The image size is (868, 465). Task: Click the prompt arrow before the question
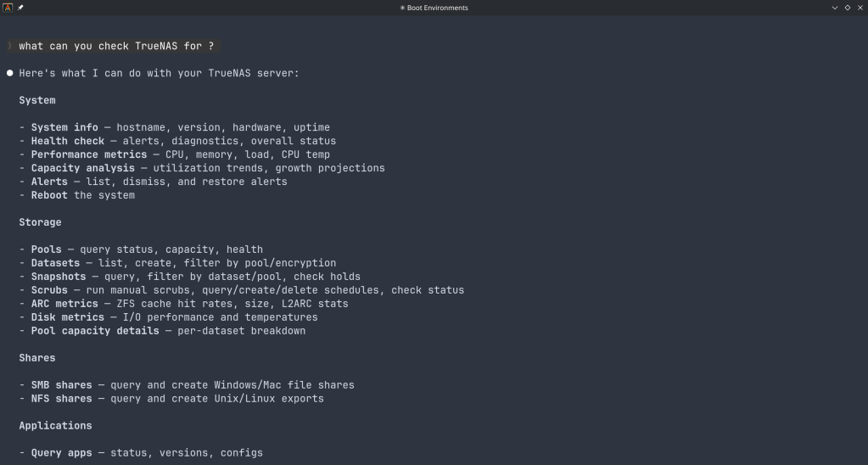(9, 46)
